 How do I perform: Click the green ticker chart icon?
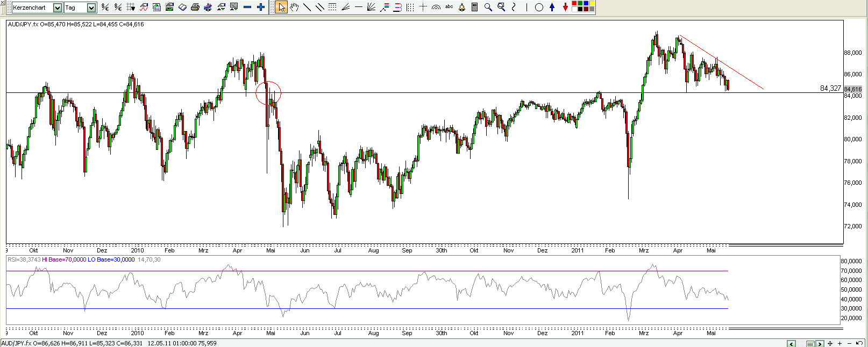click(x=169, y=7)
